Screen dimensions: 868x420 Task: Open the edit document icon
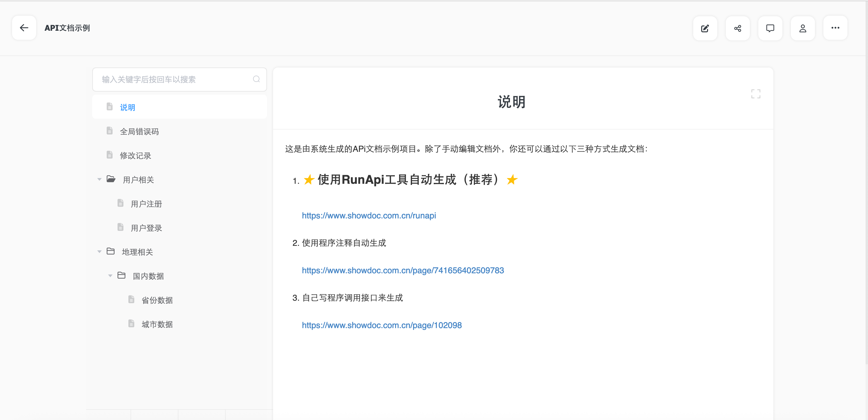click(x=705, y=28)
